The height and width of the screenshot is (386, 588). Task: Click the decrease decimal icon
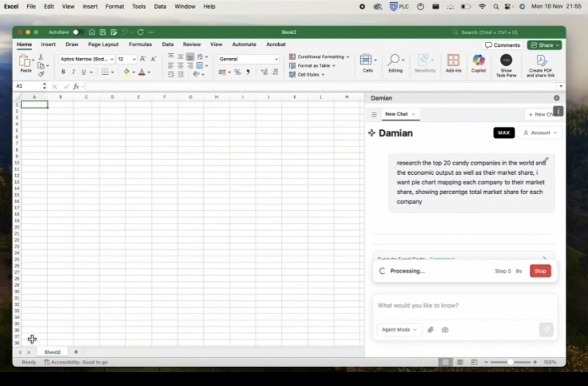coord(275,72)
